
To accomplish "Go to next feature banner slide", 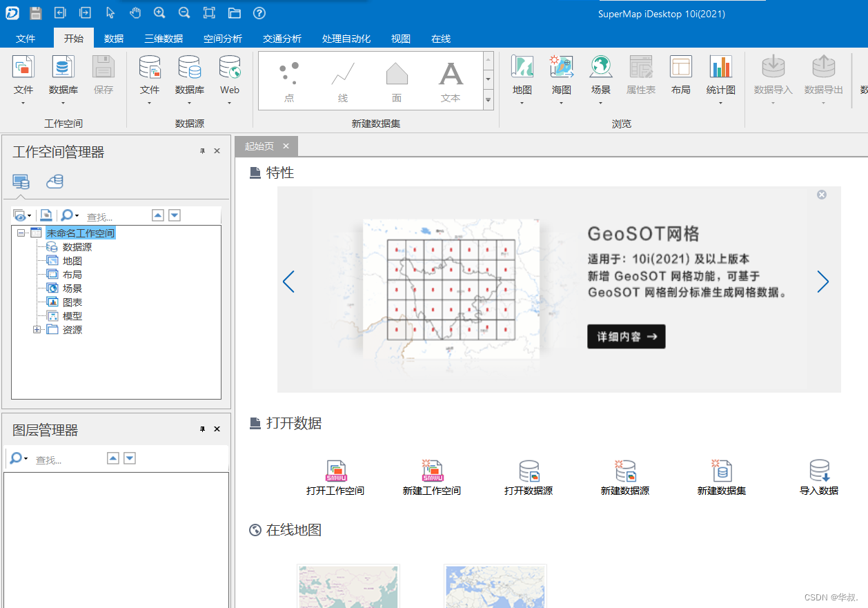I will [822, 282].
